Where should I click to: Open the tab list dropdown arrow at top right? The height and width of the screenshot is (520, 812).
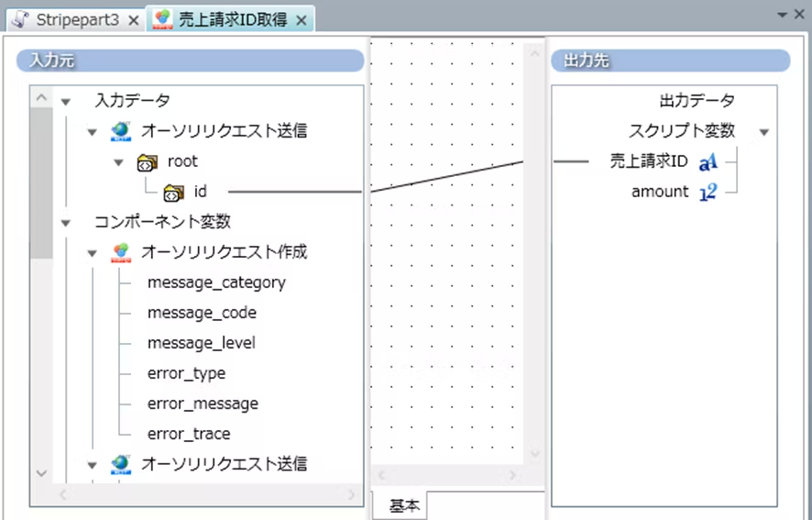pyautogui.click(x=783, y=15)
